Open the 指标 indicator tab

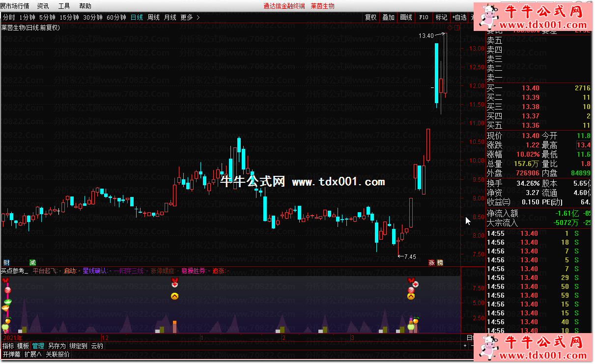(8, 346)
